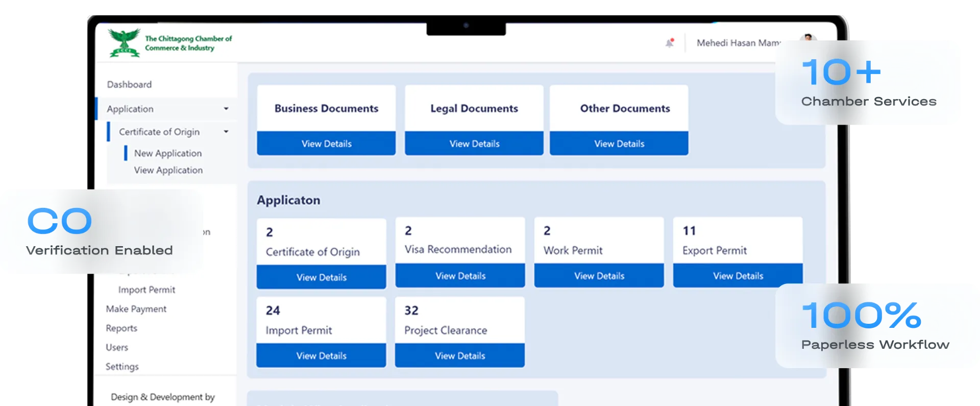This screenshot has width=980, height=406.
Task: Open Settings from the sidebar
Action: tap(122, 367)
